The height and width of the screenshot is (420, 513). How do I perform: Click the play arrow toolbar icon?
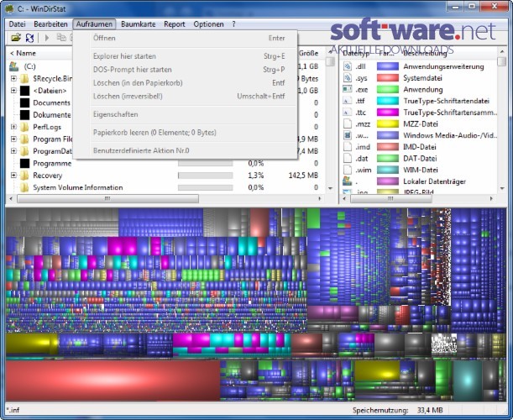47,38
